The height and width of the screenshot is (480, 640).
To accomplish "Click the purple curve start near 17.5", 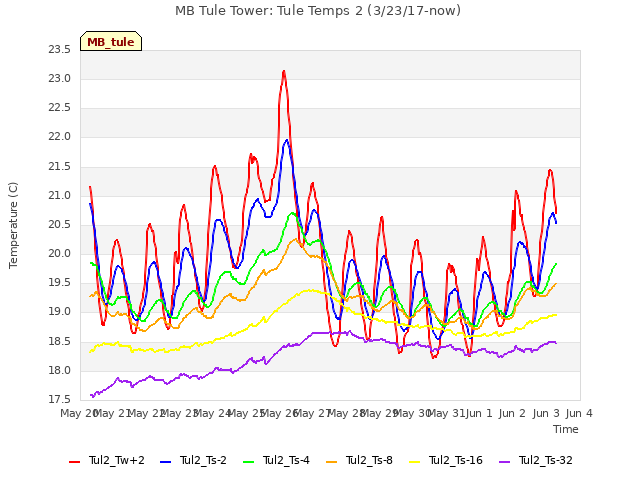I will click(92, 395).
